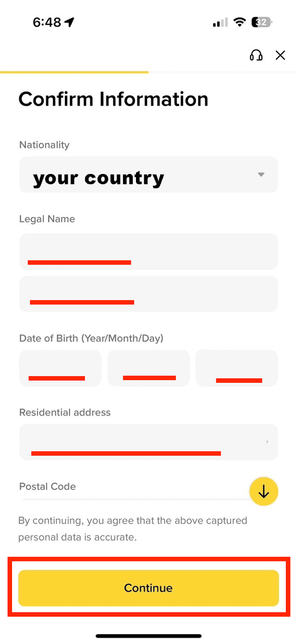This screenshot has width=297, height=644.
Task: Tap the personal data accuracy disclaimer text
Action: [x=132, y=528]
